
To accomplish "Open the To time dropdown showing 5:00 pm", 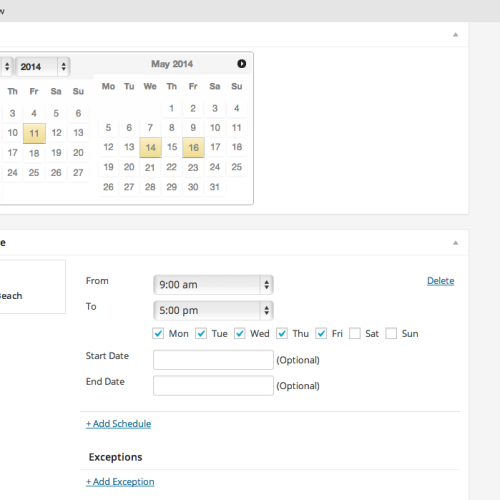I will coord(213,310).
